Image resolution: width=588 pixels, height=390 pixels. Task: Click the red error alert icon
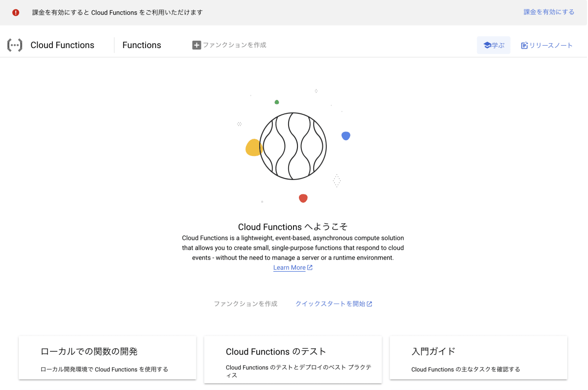(x=16, y=12)
